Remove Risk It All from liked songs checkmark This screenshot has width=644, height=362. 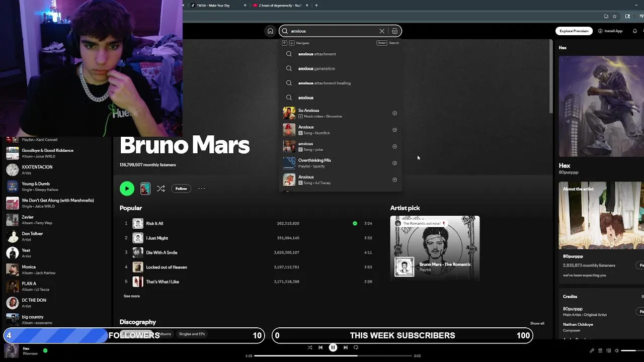click(x=355, y=223)
